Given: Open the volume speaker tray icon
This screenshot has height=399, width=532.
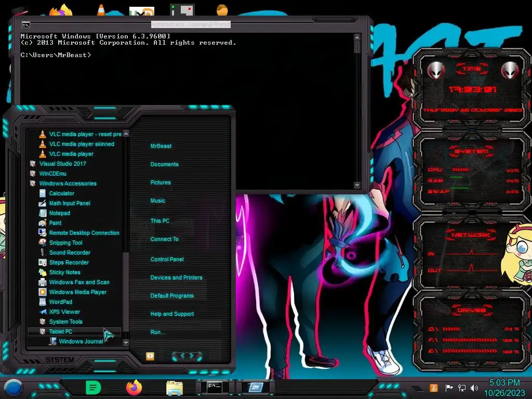Looking at the screenshot, I should pos(474,388).
